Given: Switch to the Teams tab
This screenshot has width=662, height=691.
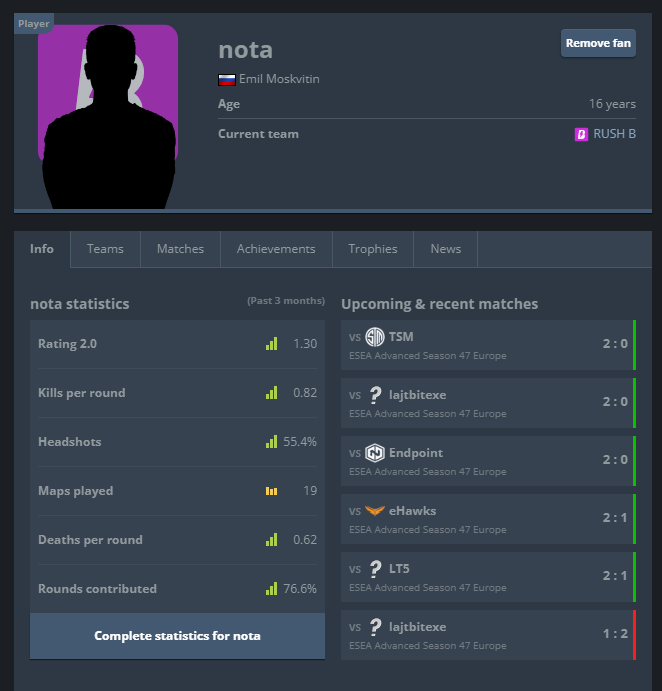Looking at the screenshot, I should [105, 249].
